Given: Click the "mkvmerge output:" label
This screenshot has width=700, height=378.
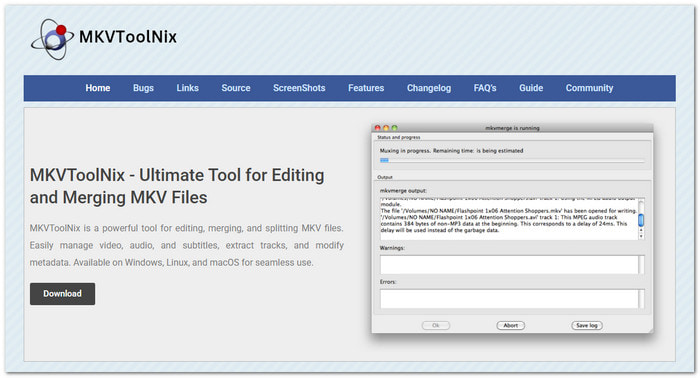Looking at the screenshot, I should 403,191.
